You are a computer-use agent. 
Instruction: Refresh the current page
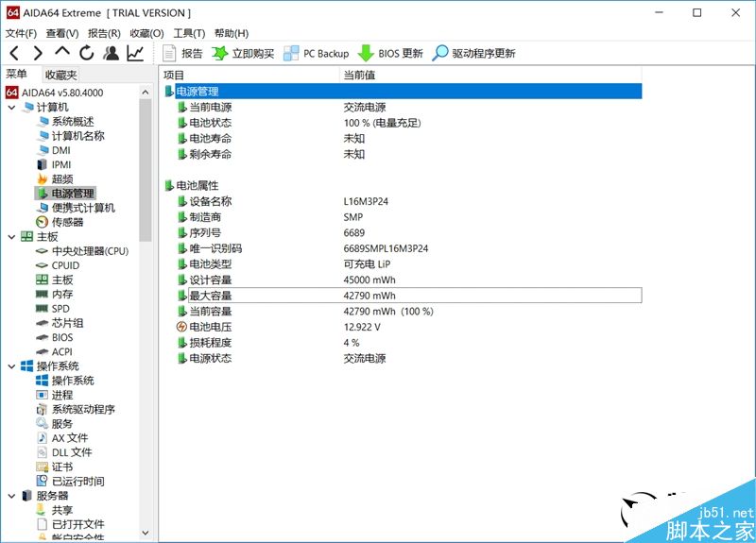pyautogui.click(x=87, y=53)
